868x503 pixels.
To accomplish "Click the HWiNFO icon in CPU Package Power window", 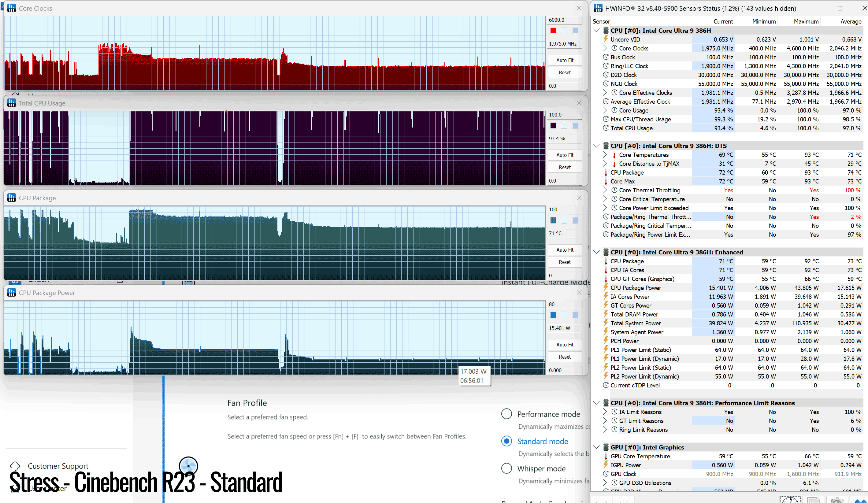I will [x=11, y=293].
